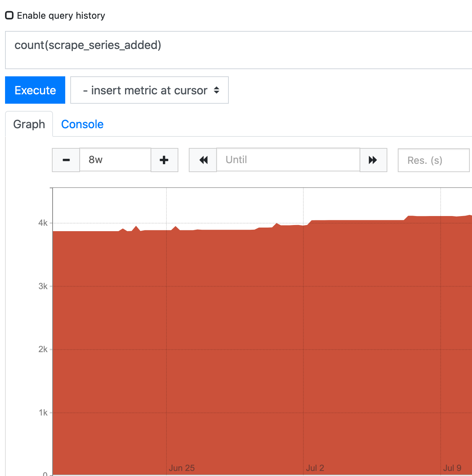Click the 4k y-axis label

(43, 223)
